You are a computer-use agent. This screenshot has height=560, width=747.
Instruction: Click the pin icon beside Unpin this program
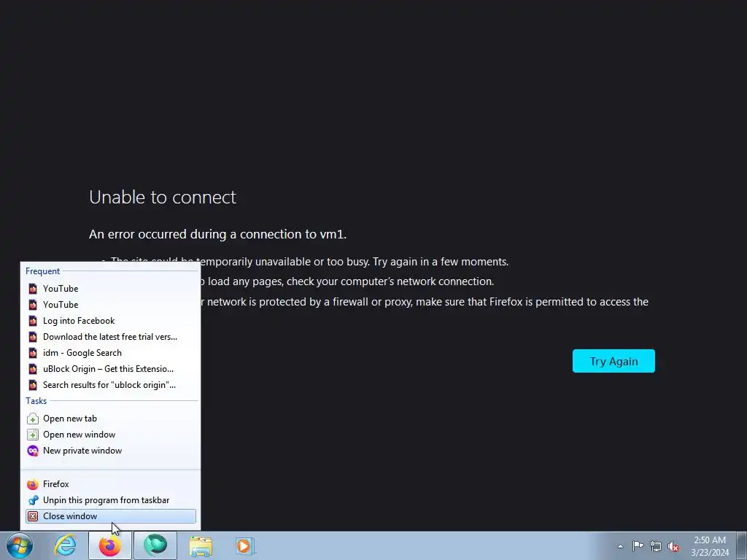pos(33,500)
